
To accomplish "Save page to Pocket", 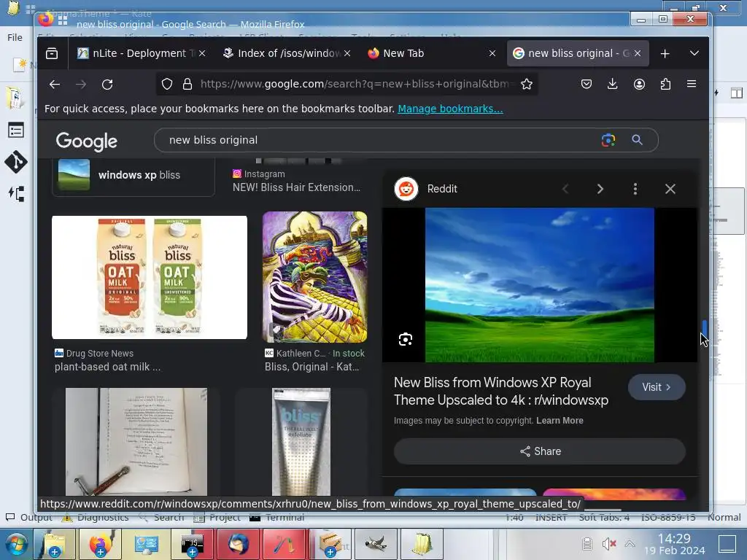I will pyautogui.click(x=587, y=85).
